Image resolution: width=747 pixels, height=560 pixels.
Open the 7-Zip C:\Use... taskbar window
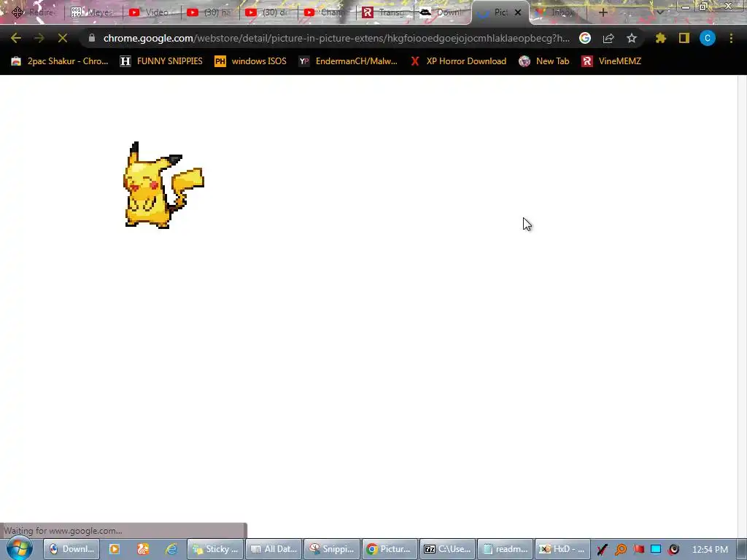coord(448,549)
